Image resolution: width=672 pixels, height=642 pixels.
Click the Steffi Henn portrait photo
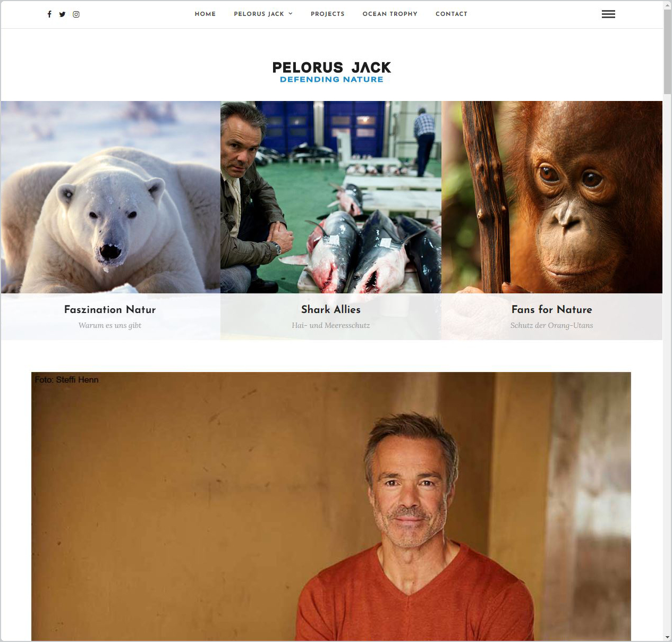click(331, 506)
